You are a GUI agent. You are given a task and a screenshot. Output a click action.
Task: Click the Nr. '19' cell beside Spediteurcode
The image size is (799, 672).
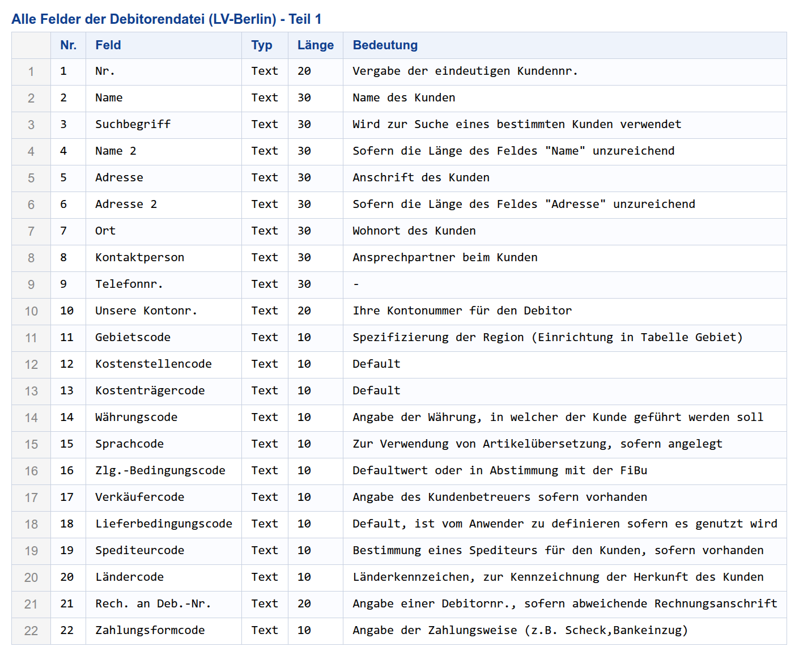67,551
